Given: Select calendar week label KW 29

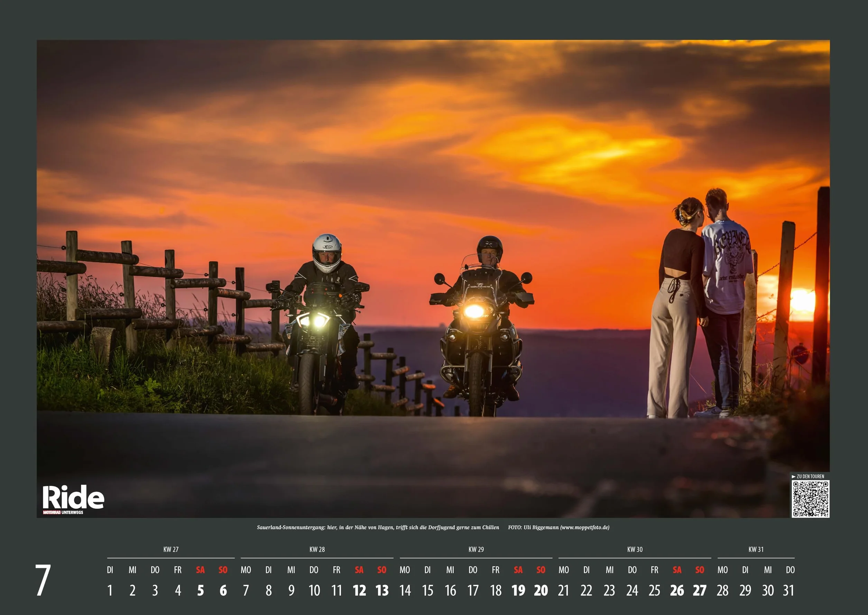Looking at the screenshot, I should tap(476, 550).
